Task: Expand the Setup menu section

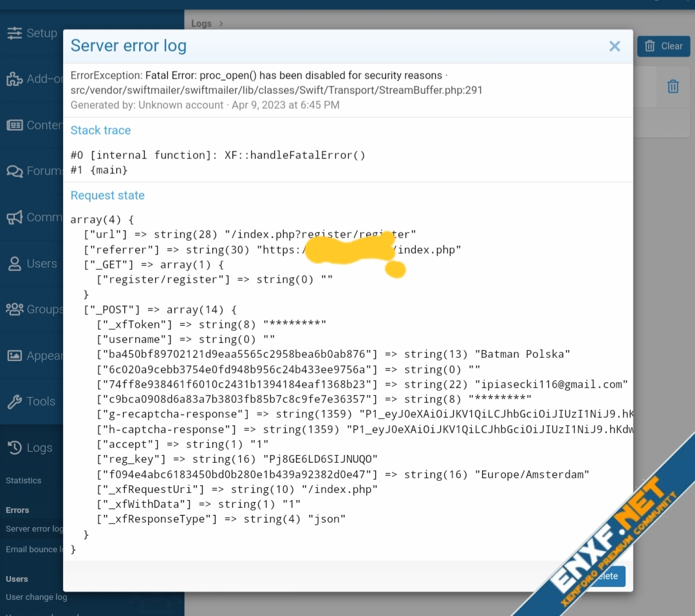Action: coord(42,33)
